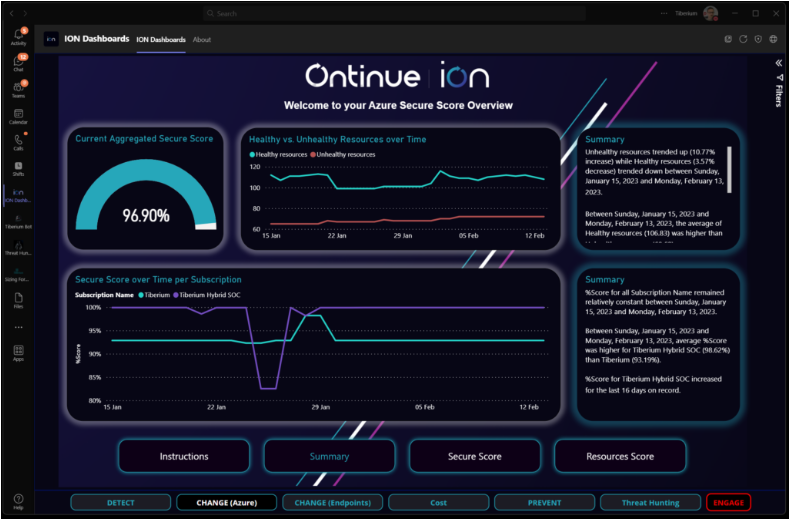Open Files from the sidebar
This screenshot has width=791, height=519.
18,301
